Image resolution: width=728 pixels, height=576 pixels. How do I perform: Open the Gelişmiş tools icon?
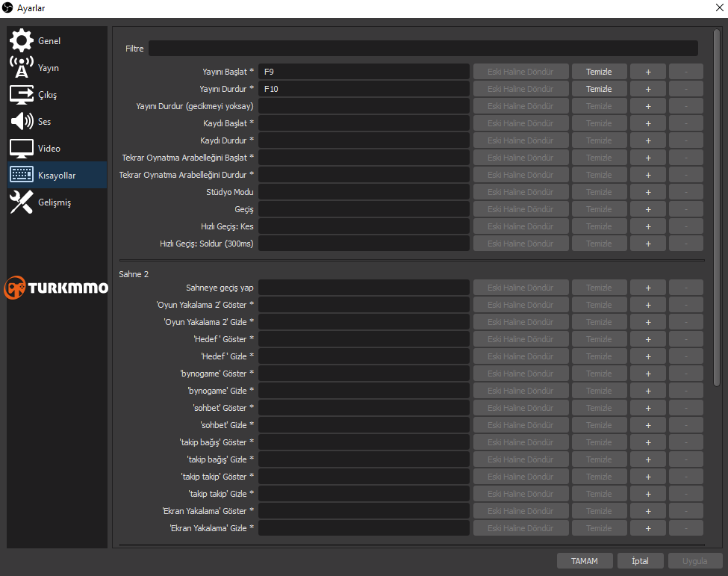pyautogui.click(x=22, y=202)
